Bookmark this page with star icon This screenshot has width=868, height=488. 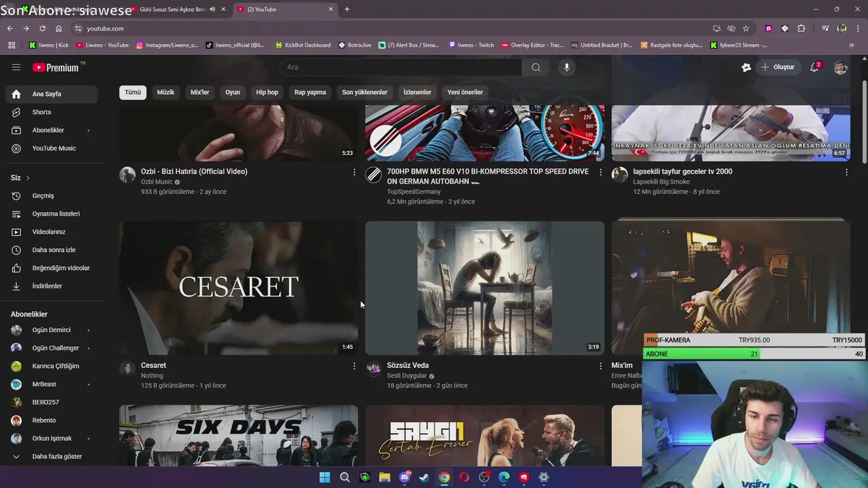pyautogui.click(x=746, y=28)
